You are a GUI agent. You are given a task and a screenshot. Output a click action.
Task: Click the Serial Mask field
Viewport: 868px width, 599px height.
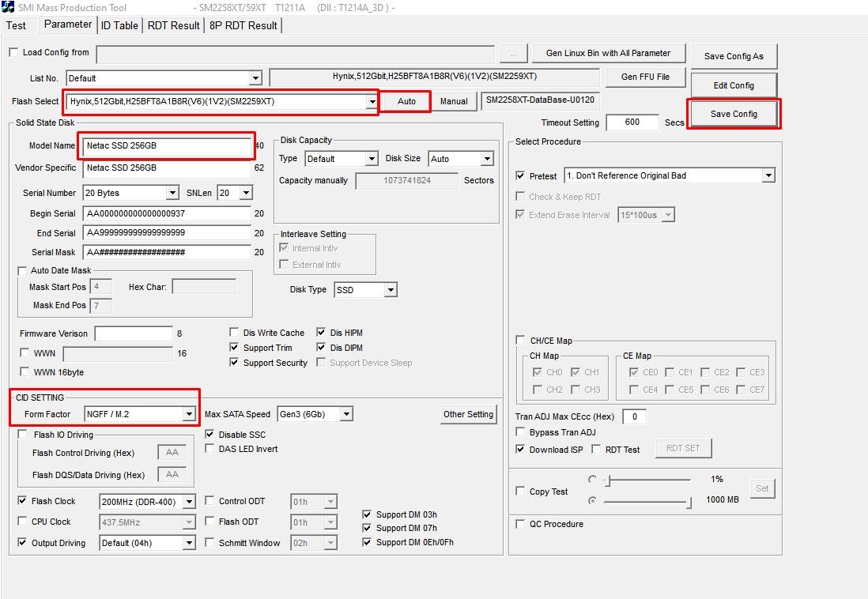(x=167, y=252)
